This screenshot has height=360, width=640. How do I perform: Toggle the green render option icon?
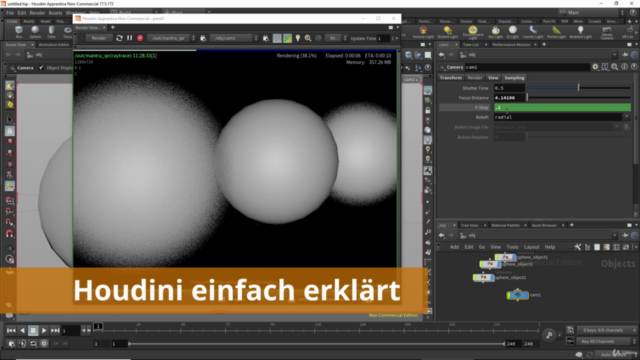coord(287,38)
